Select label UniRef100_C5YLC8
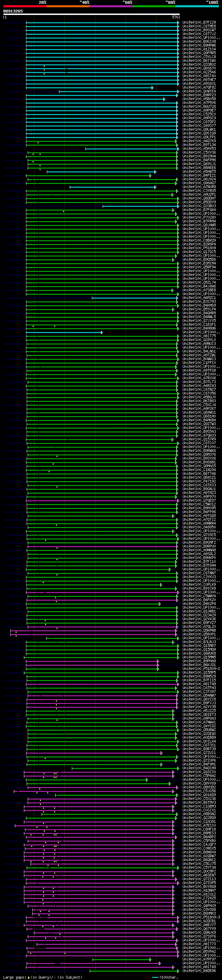 tap(199, 57)
